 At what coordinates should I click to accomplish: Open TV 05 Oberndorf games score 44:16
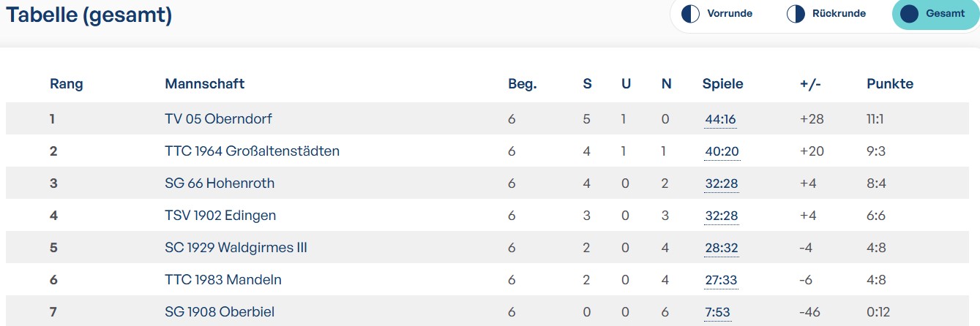(x=721, y=119)
